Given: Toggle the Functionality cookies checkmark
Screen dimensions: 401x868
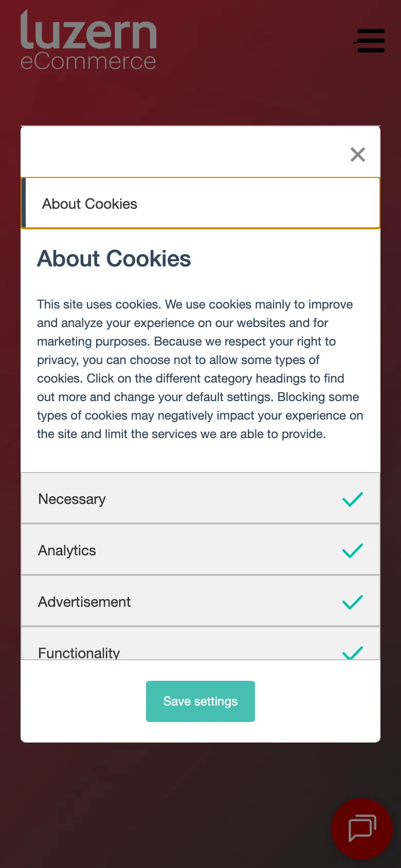Looking at the screenshot, I should [353, 652].
